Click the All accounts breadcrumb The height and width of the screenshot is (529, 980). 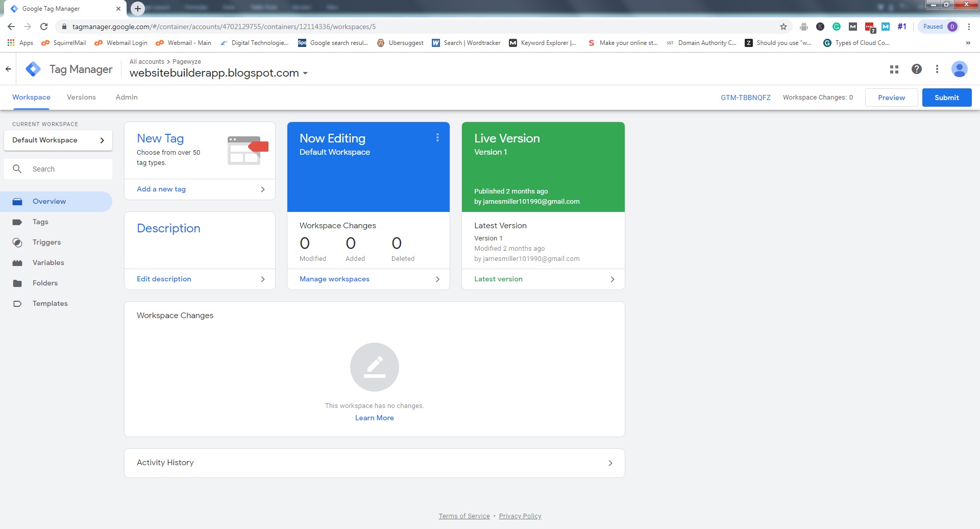point(147,62)
